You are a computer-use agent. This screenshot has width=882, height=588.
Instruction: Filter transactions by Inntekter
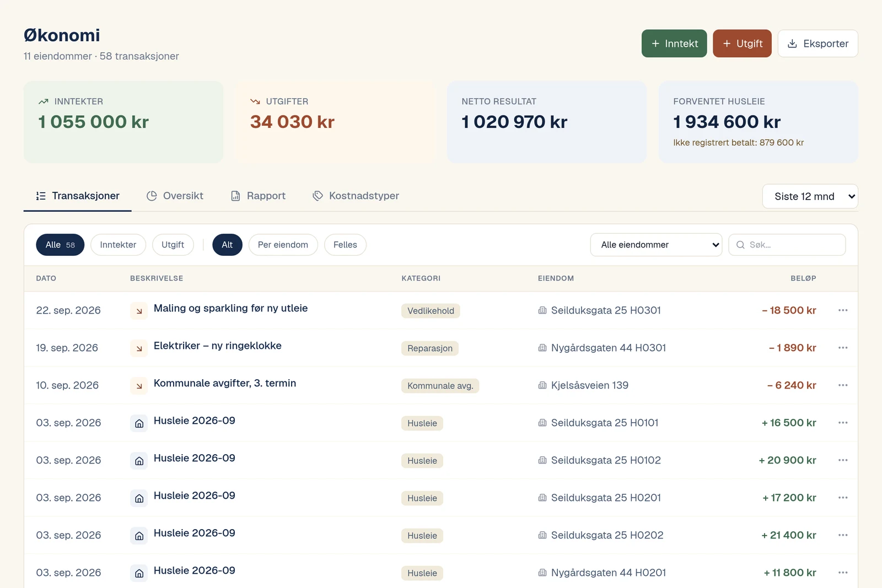pos(118,245)
